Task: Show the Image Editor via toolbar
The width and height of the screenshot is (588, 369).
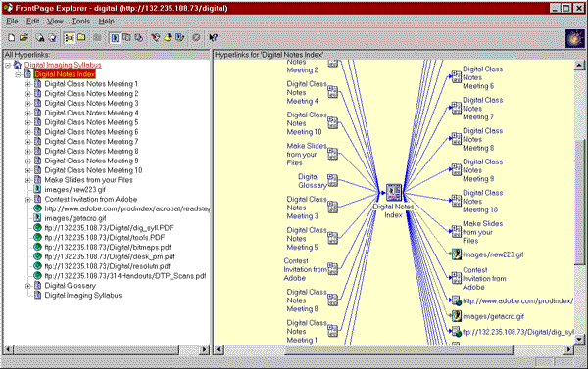Action: coord(179,38)
